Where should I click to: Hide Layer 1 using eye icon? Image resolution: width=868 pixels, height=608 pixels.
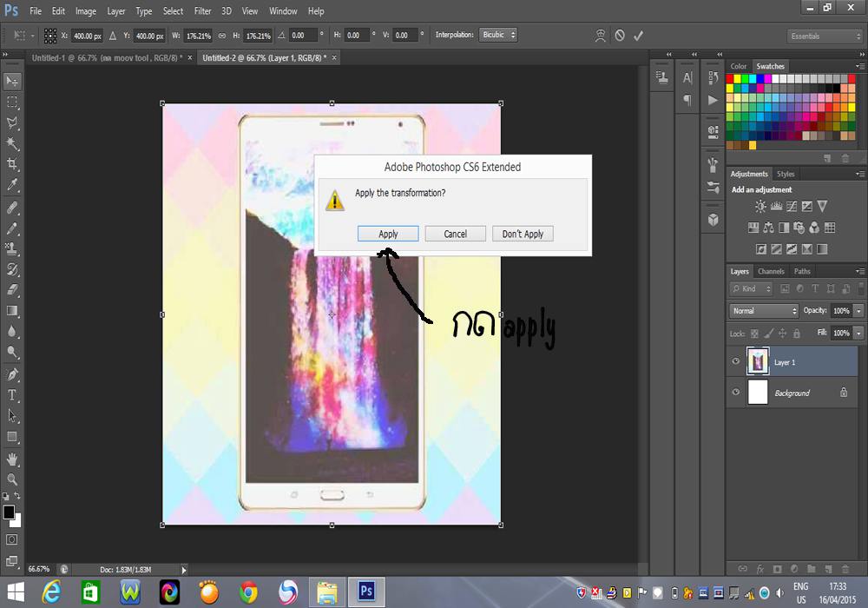736,361
